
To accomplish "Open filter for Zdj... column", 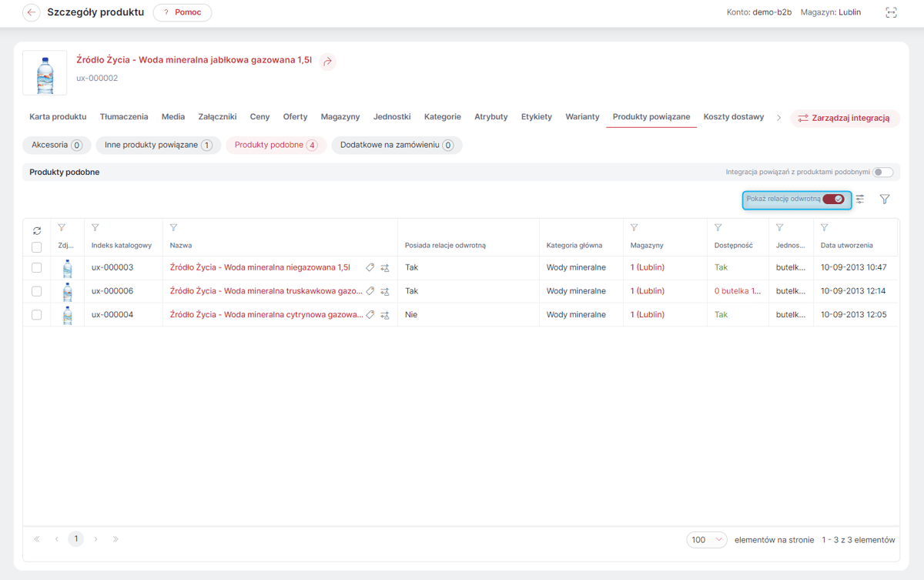I will point(62,228).
